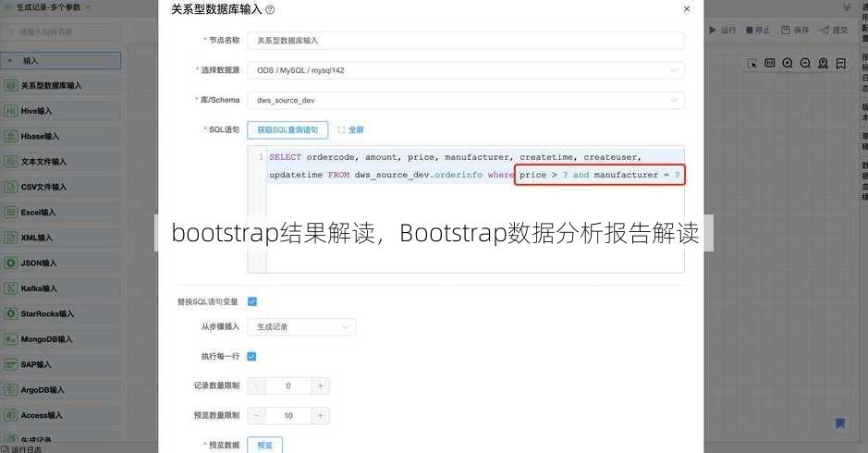Click the component name search field
The height and width of the screenshot is (453, 868).
61,32
